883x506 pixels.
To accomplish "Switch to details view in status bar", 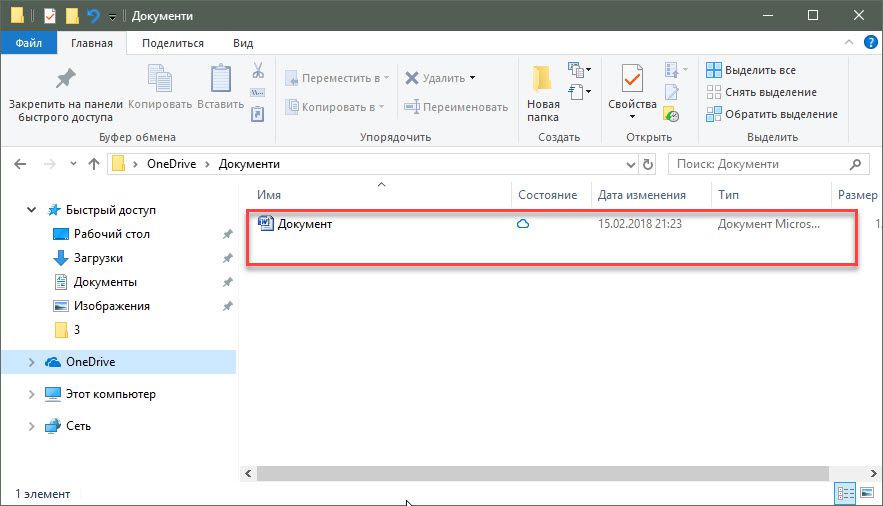I will (845, 493).
